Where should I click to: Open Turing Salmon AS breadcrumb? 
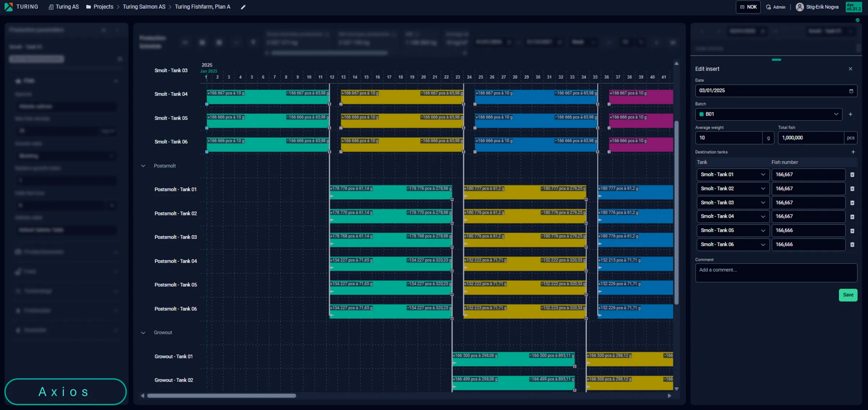[x=144, y=7]
